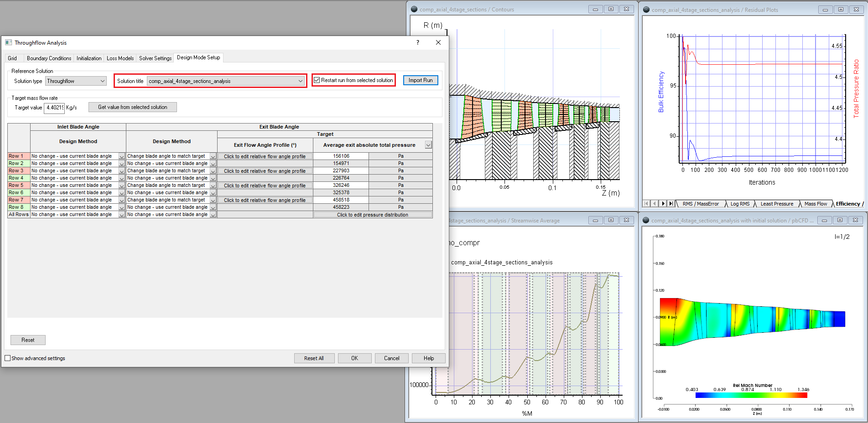Viewport: 868px width, 423px height.
Task: Switch to Solver Settings tab
Action: (155, 58)
